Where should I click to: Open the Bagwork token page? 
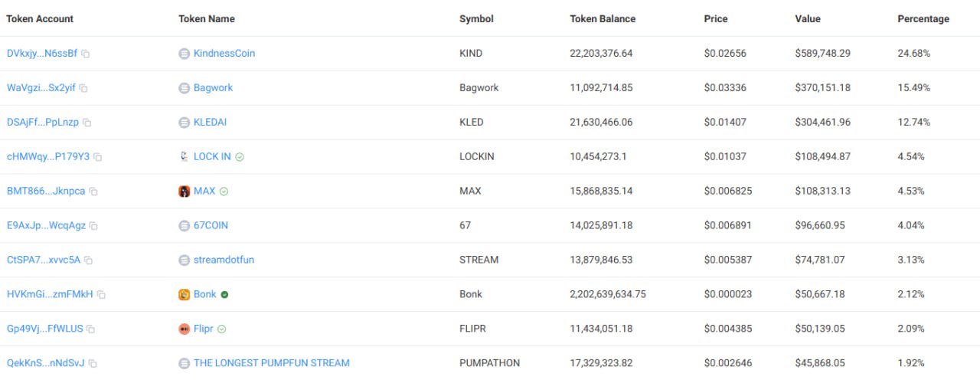tap(213, 88)
